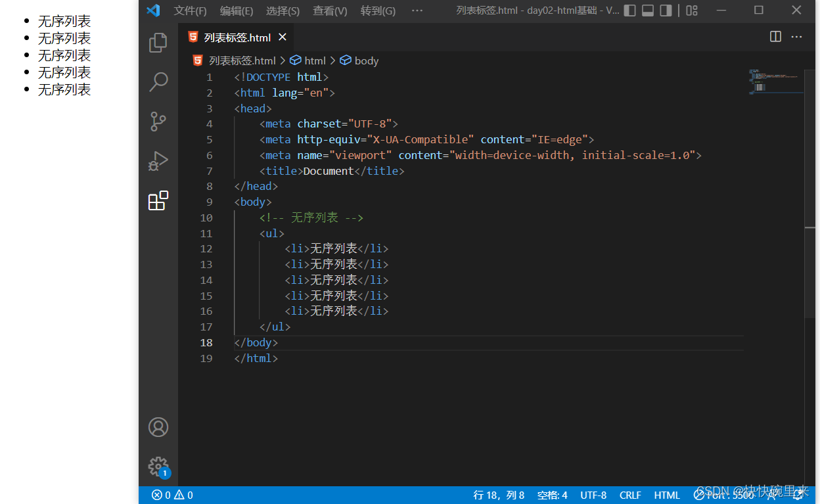Open the Accounts menu icon
The width and height of the screenshot is (820, 504).
[158, 427]
